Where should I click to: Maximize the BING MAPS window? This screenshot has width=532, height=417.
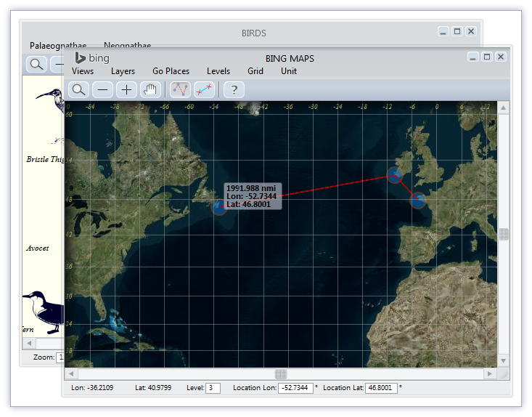coord(487,57)
